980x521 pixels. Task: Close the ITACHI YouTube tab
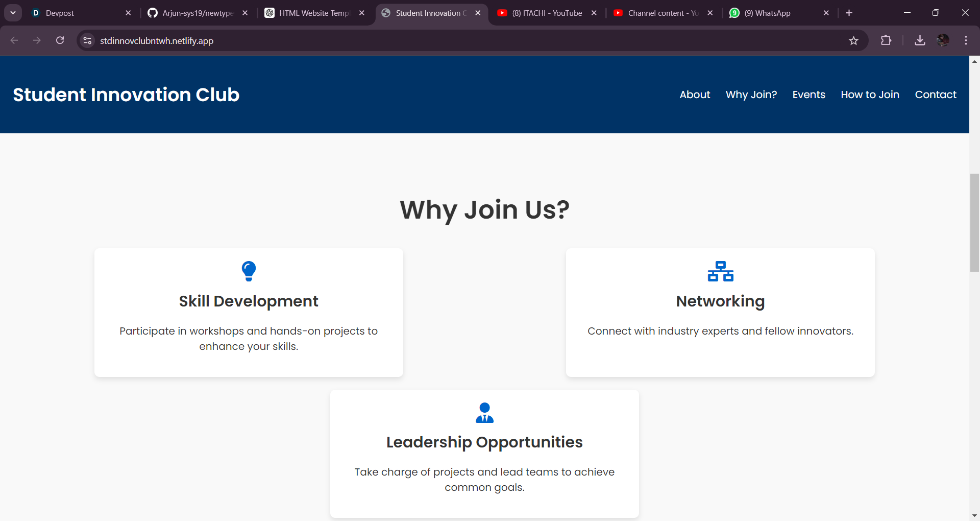pos(594,13)
